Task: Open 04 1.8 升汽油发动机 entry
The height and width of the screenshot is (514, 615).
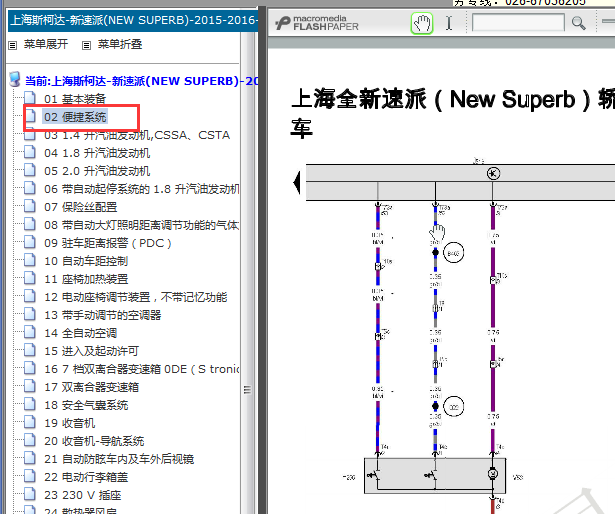Action: (x=97, y=153)
